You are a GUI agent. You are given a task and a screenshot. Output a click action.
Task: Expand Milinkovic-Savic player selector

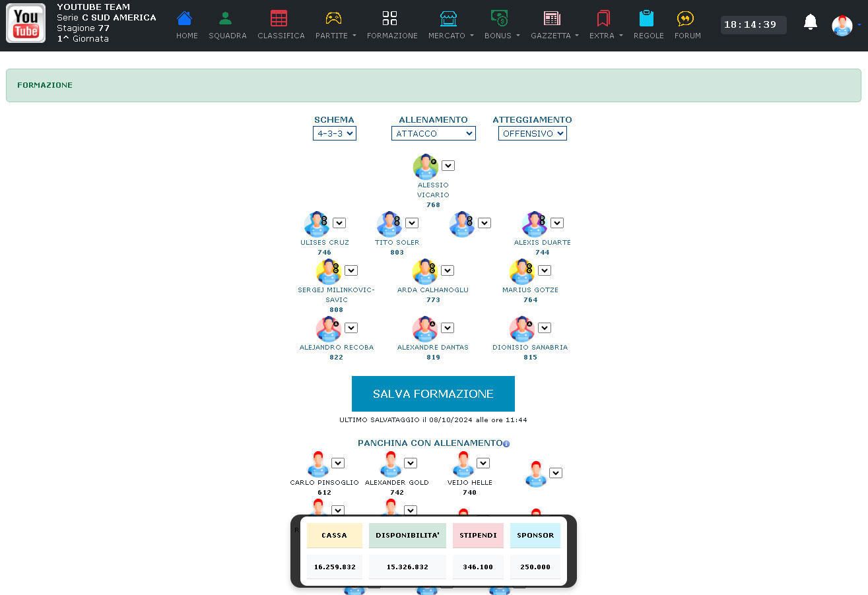[351, 270]
